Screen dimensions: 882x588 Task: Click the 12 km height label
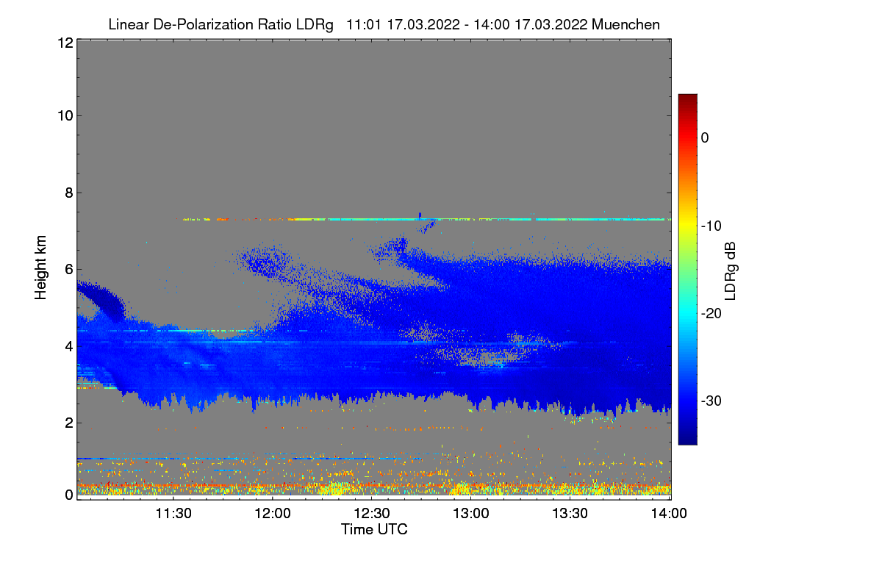pos(65,43)
